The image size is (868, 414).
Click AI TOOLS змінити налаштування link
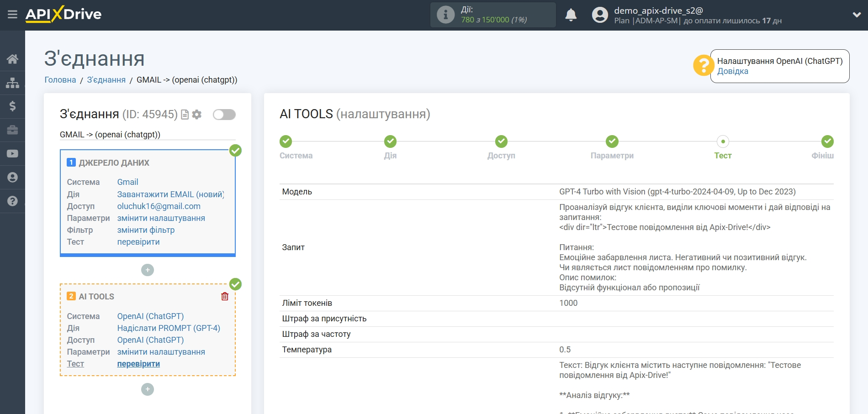[161, 352]
